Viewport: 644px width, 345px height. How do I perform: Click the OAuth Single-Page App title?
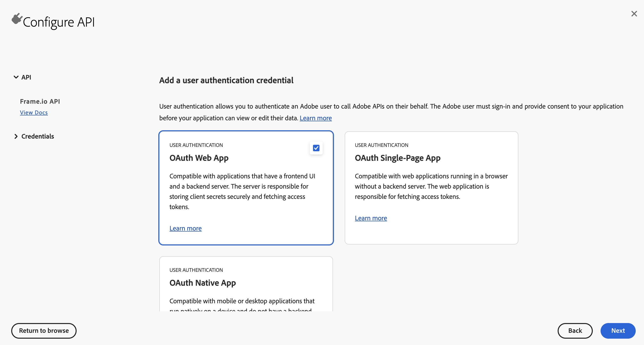(x=398, y=158)
